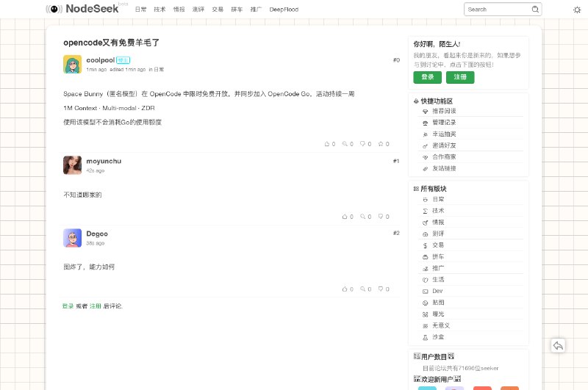Click the #2 floor number link
This screenshot has height=390, width=588.
396,233
